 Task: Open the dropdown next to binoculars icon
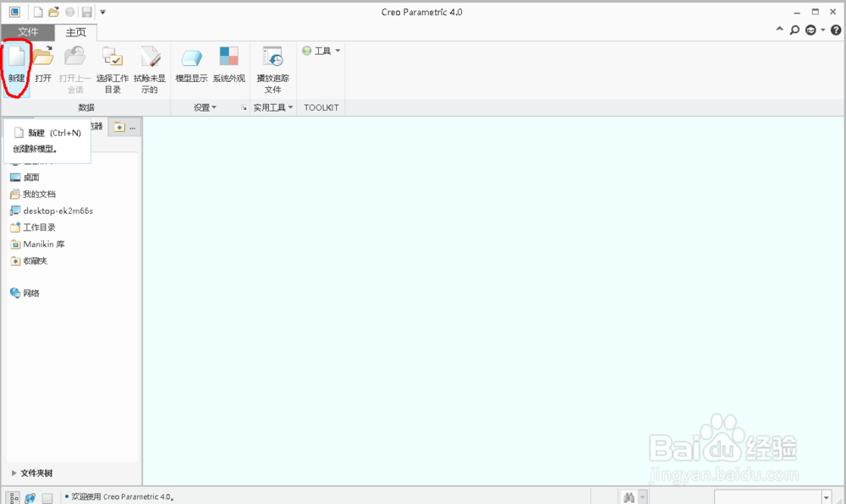(x=643, y=497)
